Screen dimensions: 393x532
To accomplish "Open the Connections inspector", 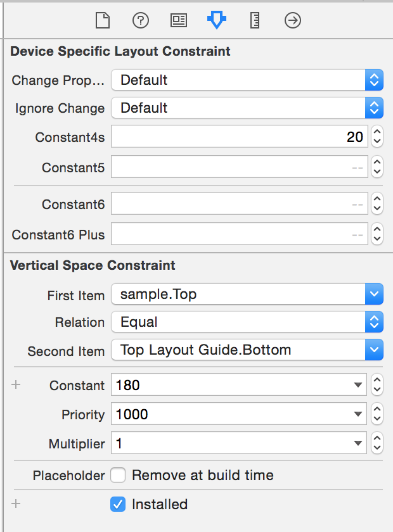I will [x=293, y=21].
